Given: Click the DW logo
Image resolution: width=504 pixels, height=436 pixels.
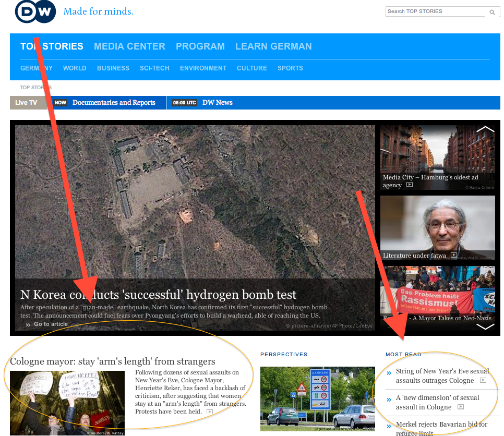Looking at the screenshot, I should click(x=35, y=11).
